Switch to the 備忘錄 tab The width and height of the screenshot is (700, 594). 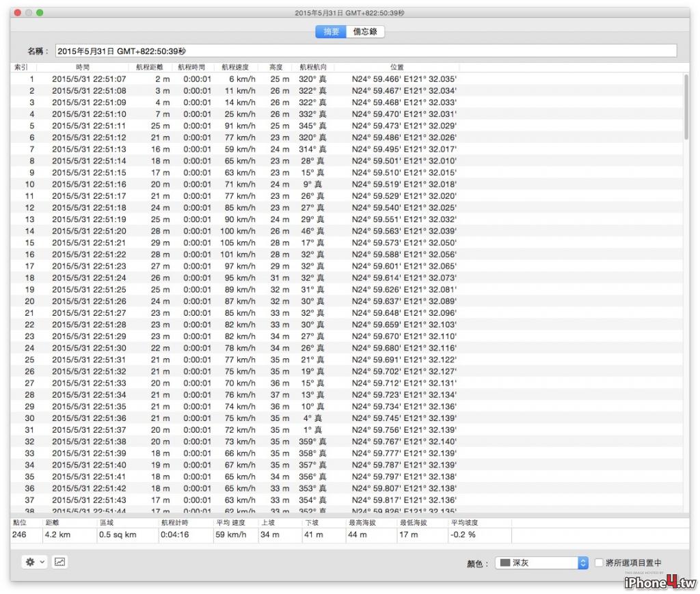click(x=365, y=31)
